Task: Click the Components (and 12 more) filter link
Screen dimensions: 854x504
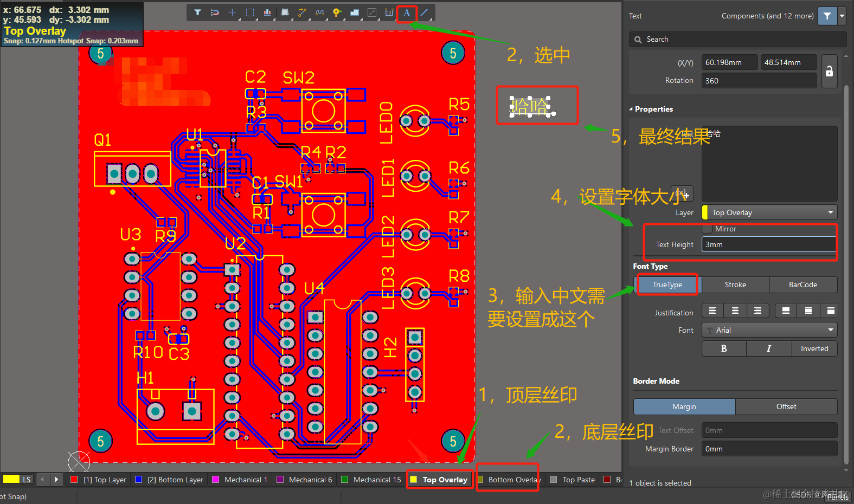Action: 767,16
